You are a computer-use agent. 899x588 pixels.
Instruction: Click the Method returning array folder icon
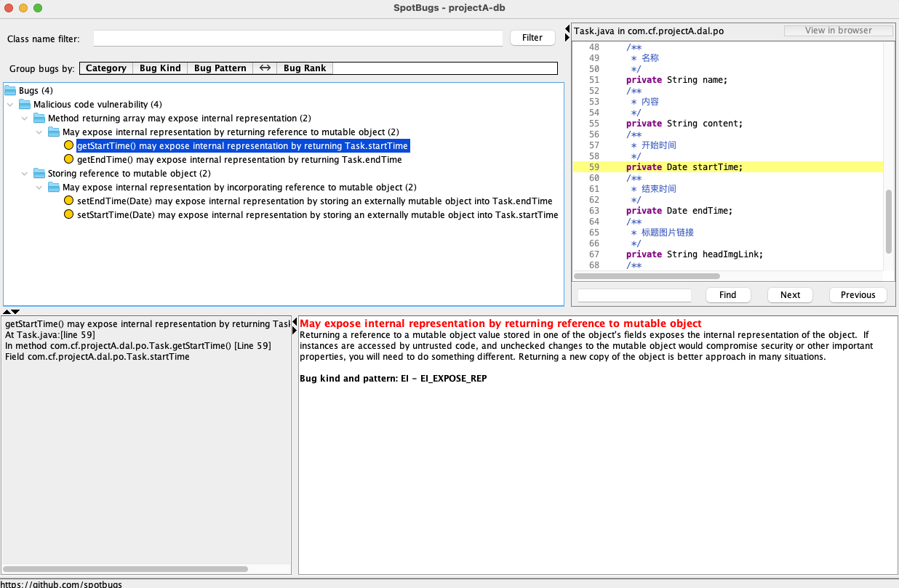click(39, 118)
